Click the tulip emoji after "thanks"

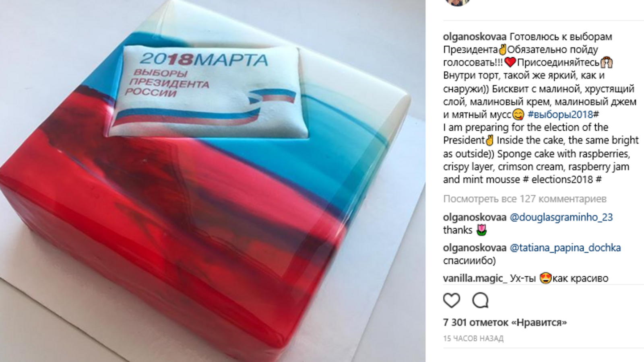coord(481,230)
